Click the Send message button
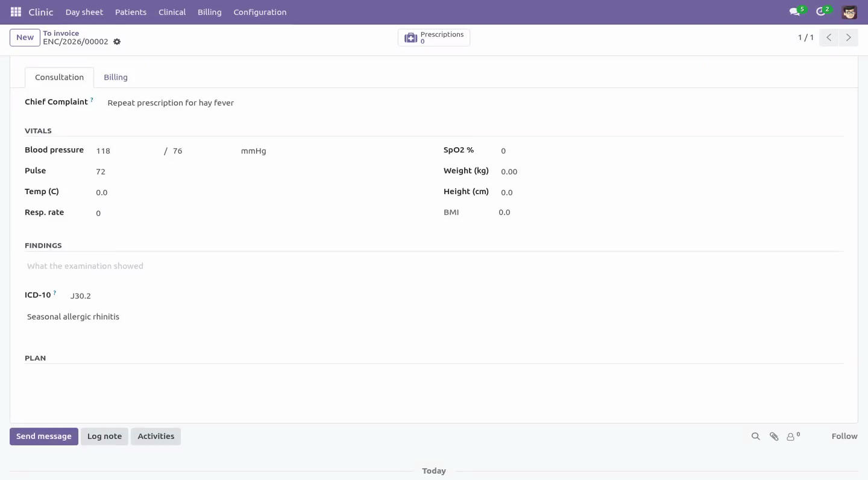868x480 pixels. coord(44,436)
